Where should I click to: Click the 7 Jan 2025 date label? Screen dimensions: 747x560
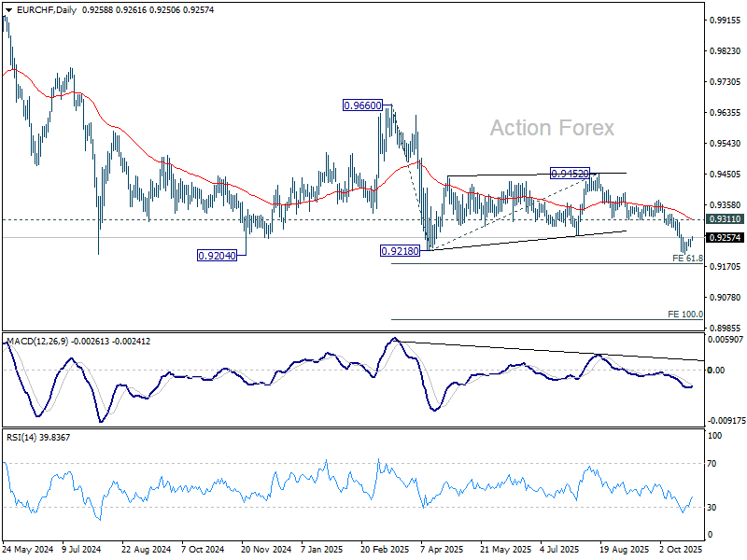(322, 550)
